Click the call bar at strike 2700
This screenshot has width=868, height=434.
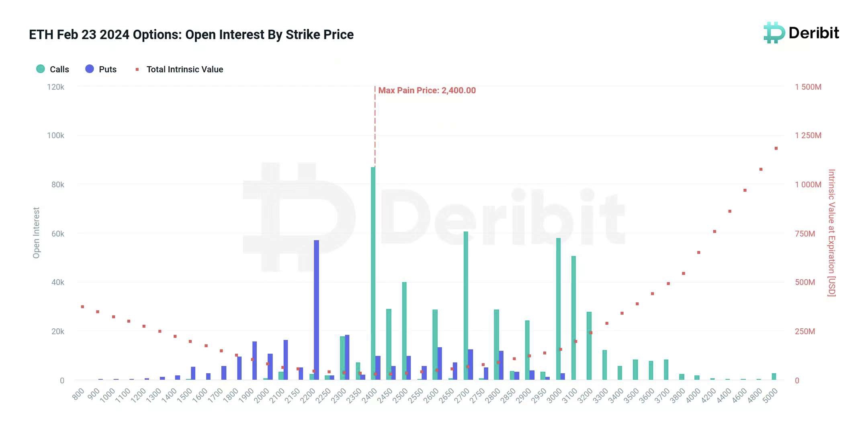pos(466,305)
